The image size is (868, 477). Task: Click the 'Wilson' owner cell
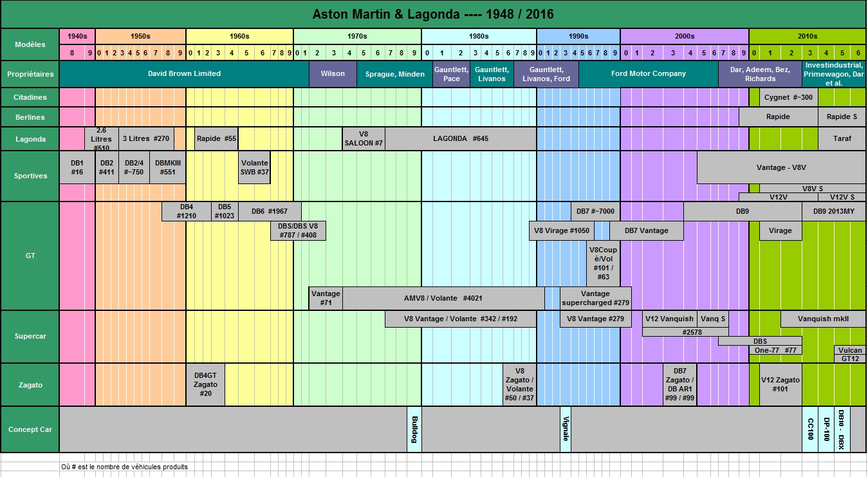coord(333,74)
